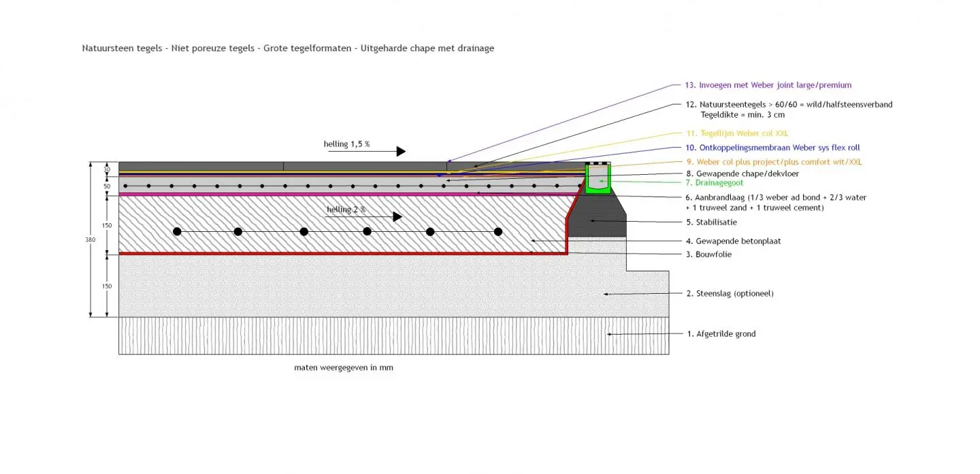This screenshot has height=474, width=980.
Task: Select the '3. Bouwfolie' label
Action: (x=709, y=254)
